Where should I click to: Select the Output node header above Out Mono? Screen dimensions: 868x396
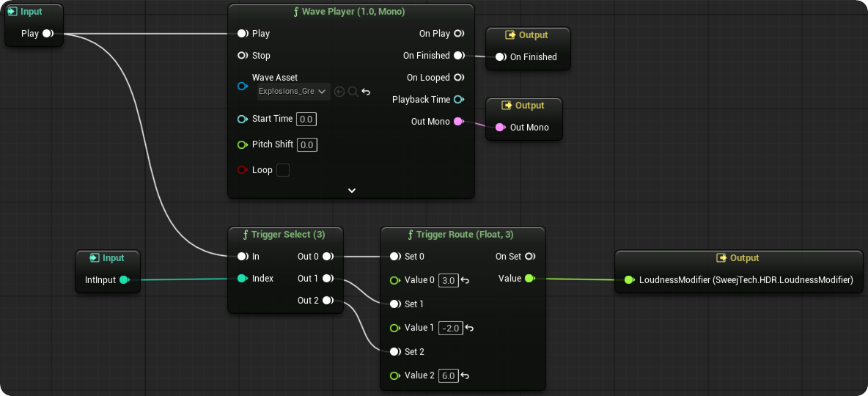[523, 105]
